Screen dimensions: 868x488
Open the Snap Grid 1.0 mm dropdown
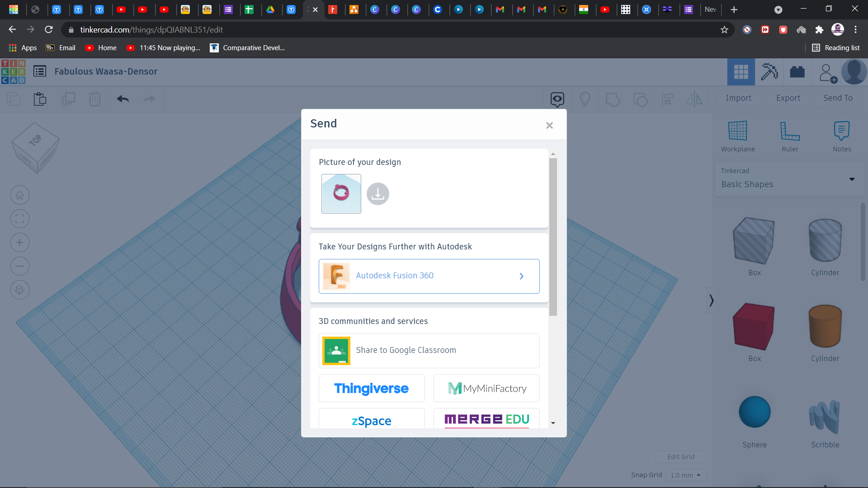(686, 475)
